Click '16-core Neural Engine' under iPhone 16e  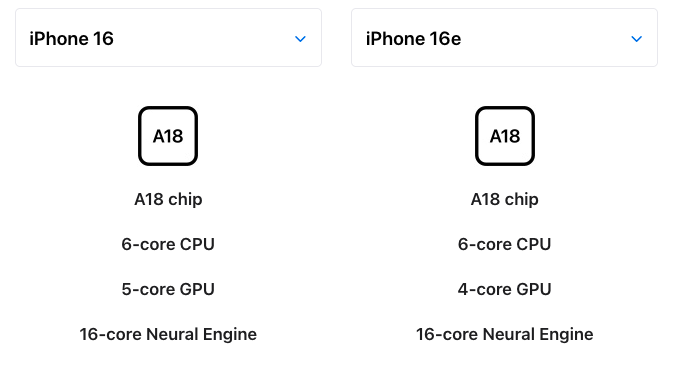click(x=504, y=334)
